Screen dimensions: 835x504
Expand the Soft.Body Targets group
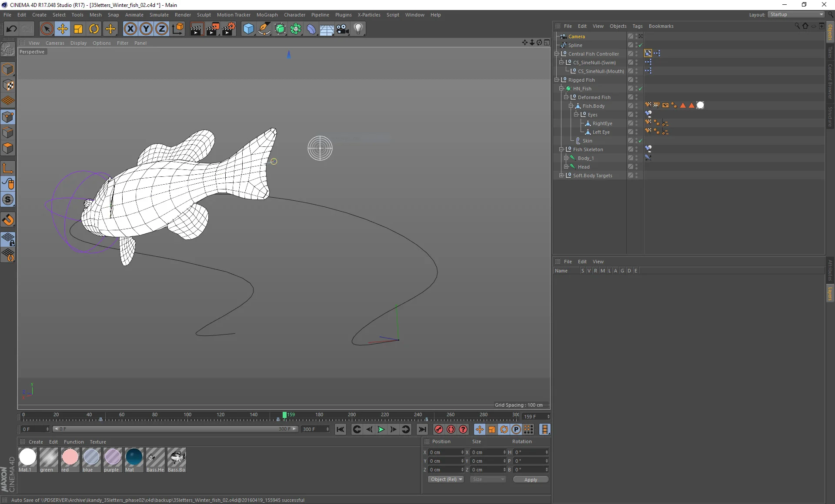pyautogui.click(x=561, y=176)
